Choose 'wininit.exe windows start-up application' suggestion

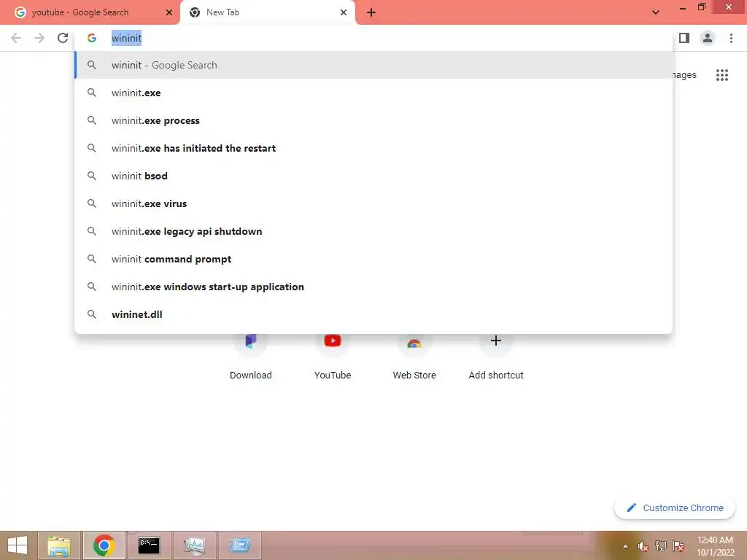373,287
